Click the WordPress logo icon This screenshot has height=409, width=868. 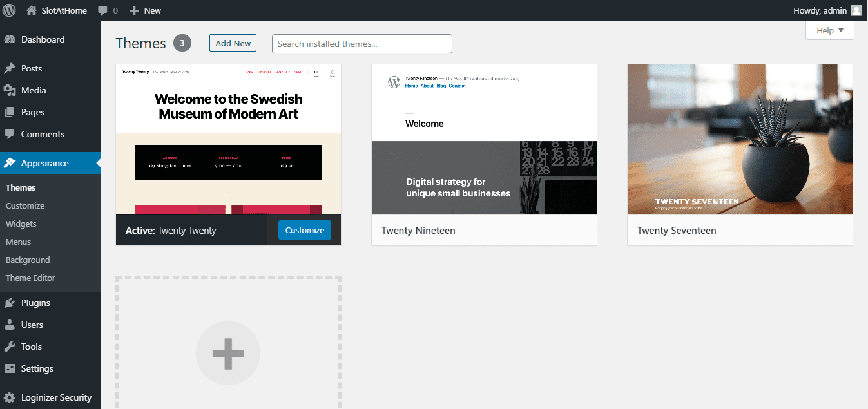(x=9, y=10)
